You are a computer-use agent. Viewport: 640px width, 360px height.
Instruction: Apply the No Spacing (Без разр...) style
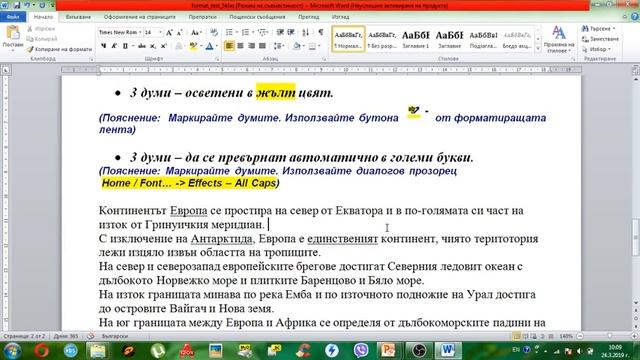[x=382, y=39]
